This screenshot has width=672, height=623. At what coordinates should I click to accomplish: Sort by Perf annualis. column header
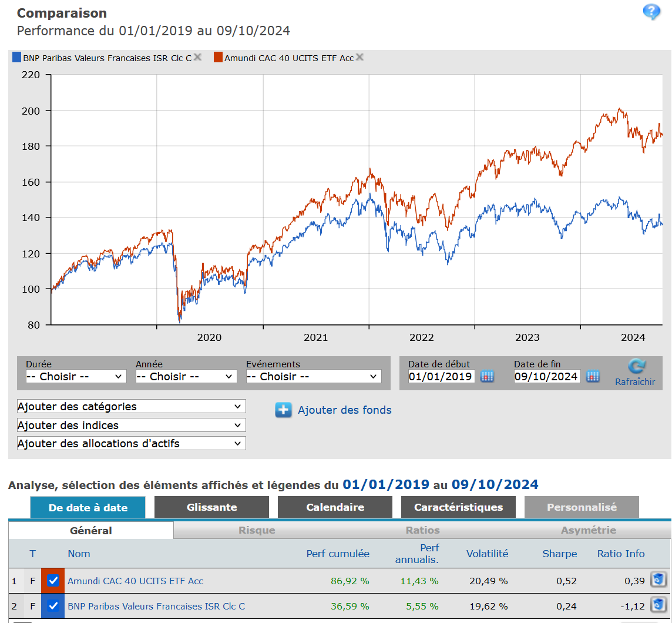tap(417, 554)
